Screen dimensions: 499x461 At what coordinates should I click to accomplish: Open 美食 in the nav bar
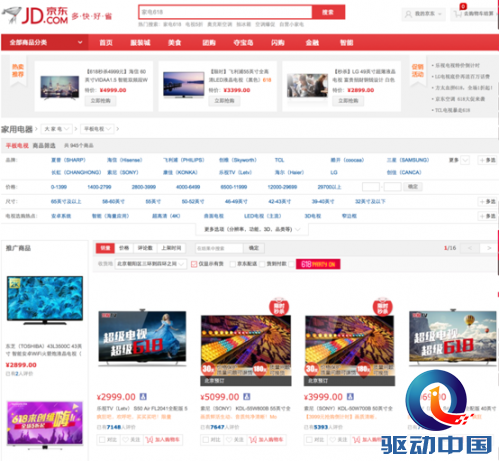174,43
